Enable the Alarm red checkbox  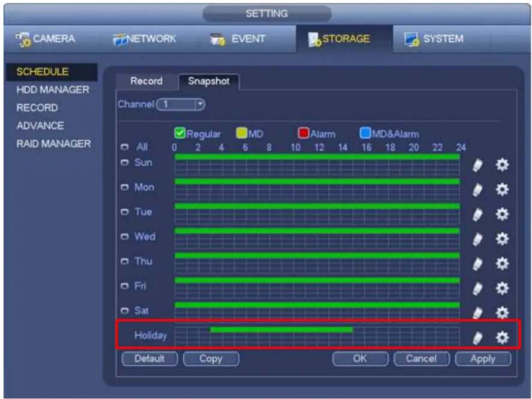303,133
